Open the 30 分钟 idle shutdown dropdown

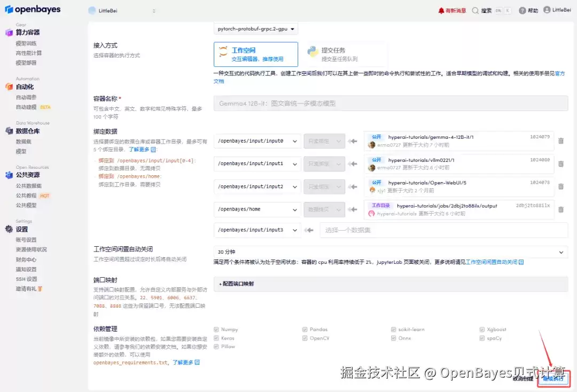(391, 252)
